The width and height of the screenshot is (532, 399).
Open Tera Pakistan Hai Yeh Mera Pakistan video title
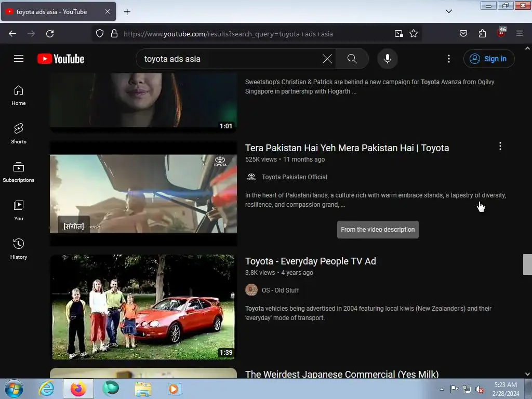347,148
